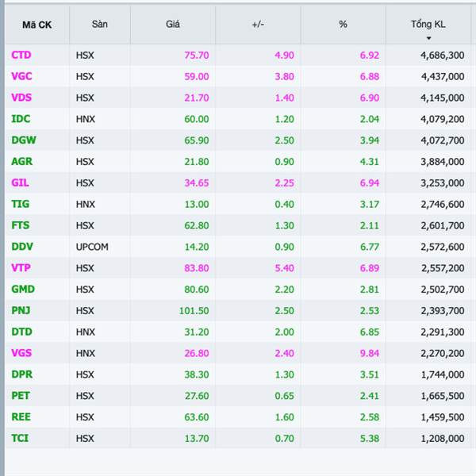Viewport: 476px width, 476px height.
Task: Select FTS price 62.80
Action: 197,225
